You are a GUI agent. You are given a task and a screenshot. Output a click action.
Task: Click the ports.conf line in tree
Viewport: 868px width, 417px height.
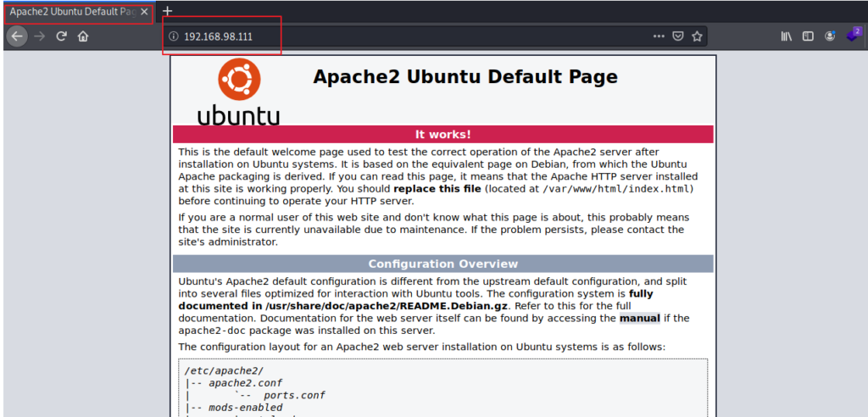[294, 396]
